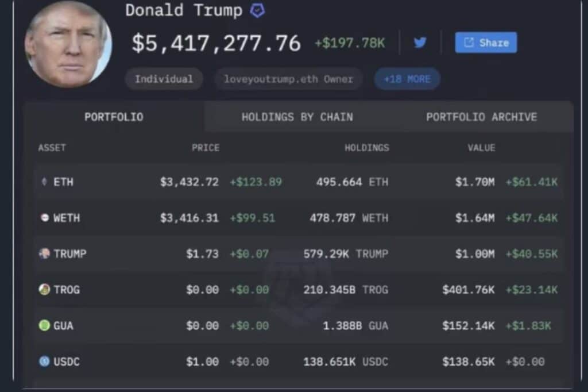Click the green GUA token icon
Screen dimensions: 588x392
click(44, 325)
